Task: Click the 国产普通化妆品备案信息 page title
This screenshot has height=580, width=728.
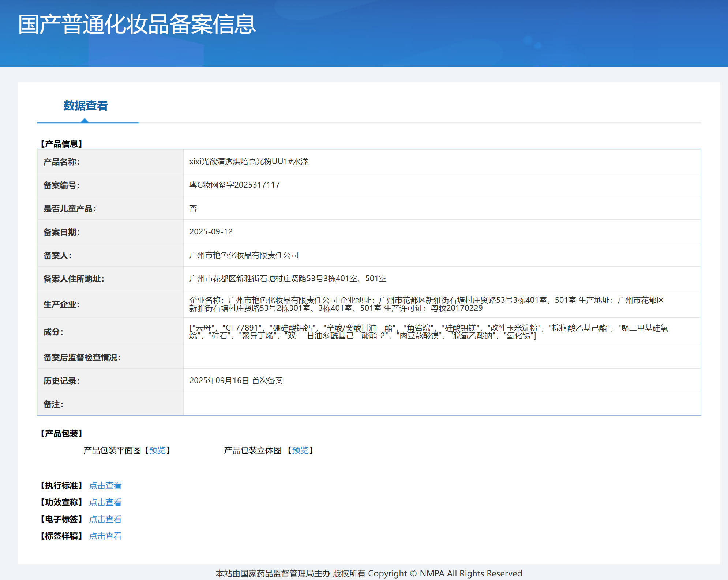Action: [x=137, y=25]
